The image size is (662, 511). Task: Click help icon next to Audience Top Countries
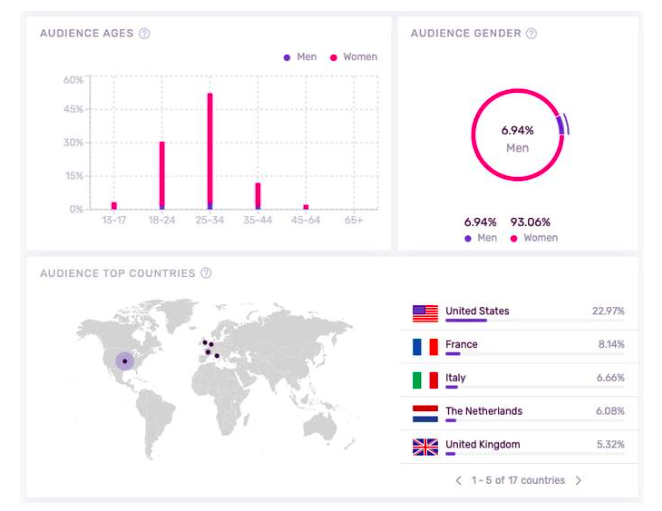coord(206,273)
